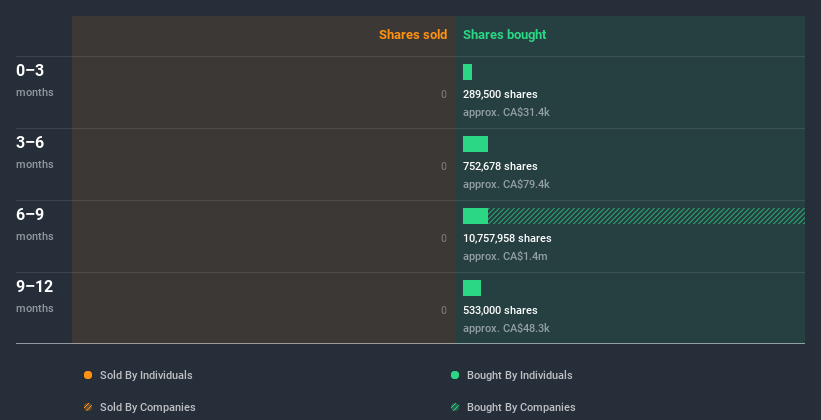
Task: Select the Shares sold column header
Action: [x=413, y=35]
